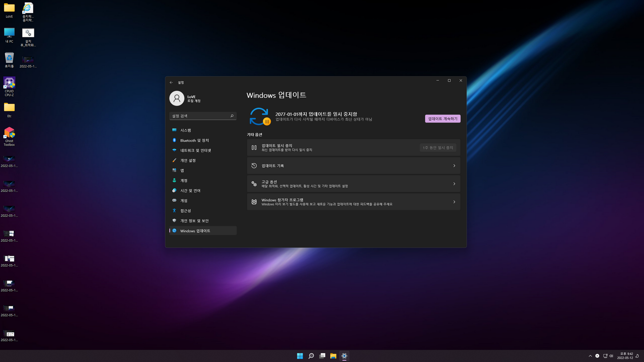644x362 pixels.
Task: Go back using the settings back arrow
Action: 171,83
